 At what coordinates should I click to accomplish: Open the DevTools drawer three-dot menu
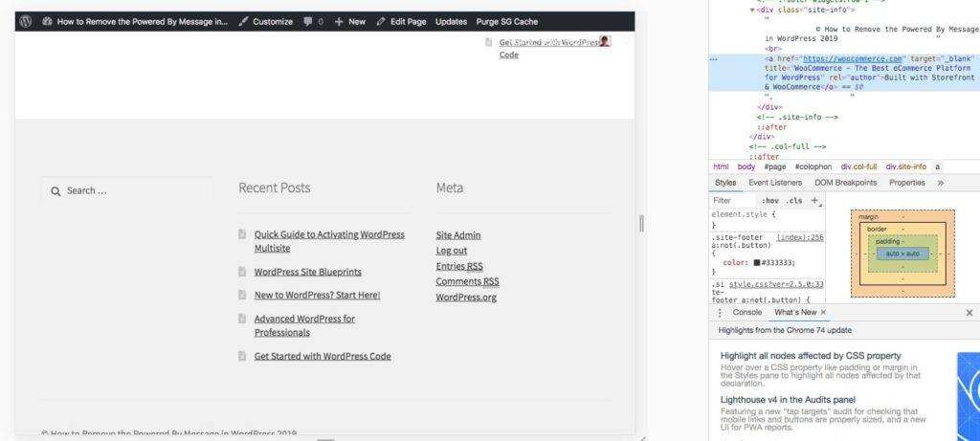720,312
